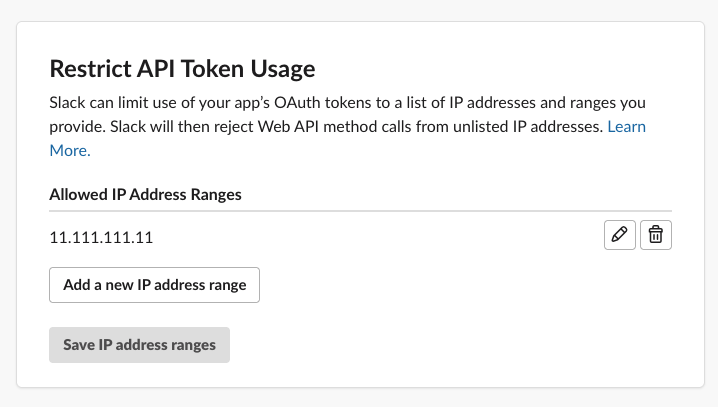Click the word More in the blue link

69,151
